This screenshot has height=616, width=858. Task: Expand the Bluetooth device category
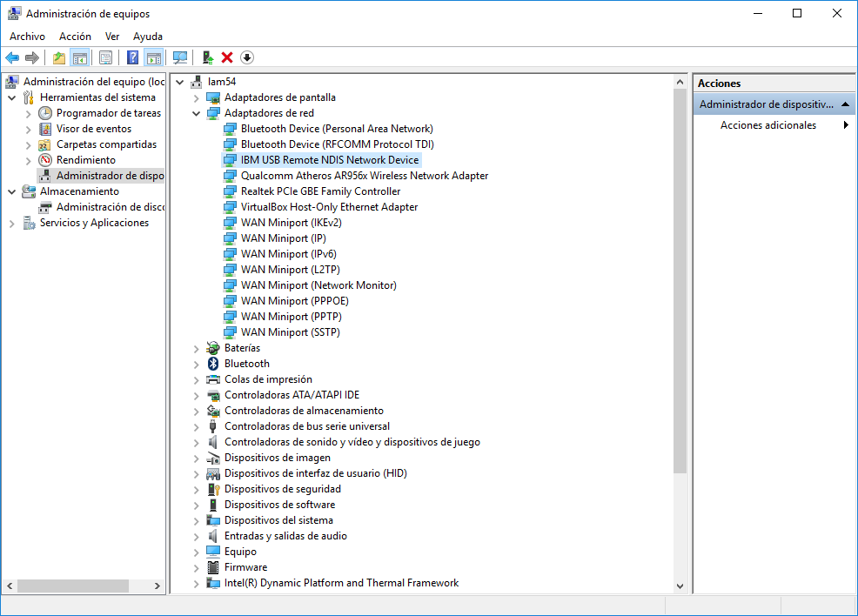coord(196,365)
